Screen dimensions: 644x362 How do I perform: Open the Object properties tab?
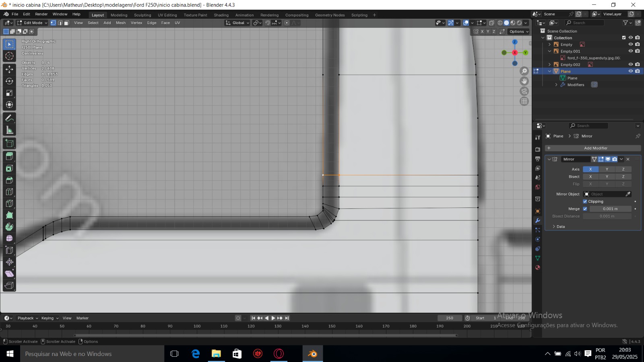[x=537, y=211]
